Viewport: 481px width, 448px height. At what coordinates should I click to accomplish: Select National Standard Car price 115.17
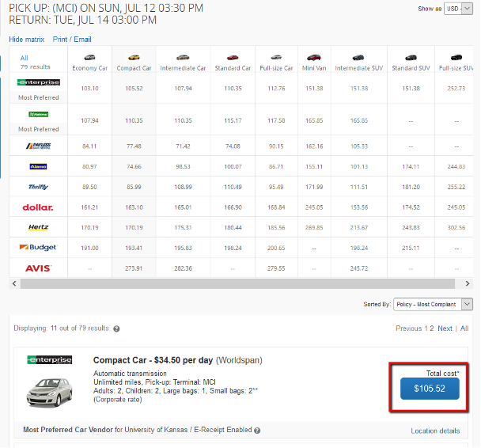(x=233, y=120)
